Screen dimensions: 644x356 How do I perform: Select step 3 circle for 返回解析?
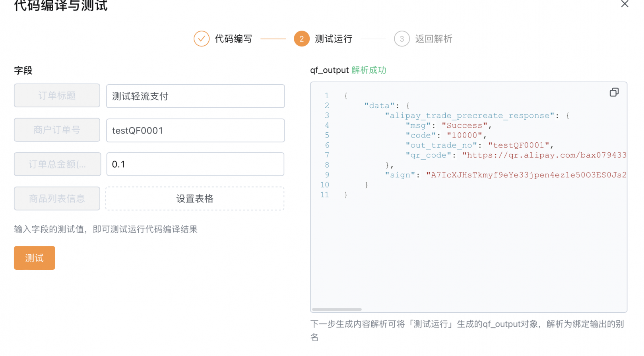pos(402,39)
